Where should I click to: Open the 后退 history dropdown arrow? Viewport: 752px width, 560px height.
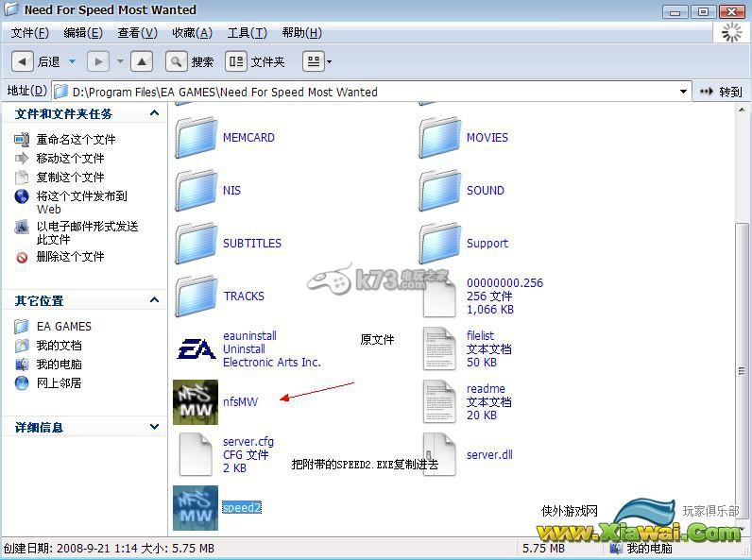pos(72,61)
